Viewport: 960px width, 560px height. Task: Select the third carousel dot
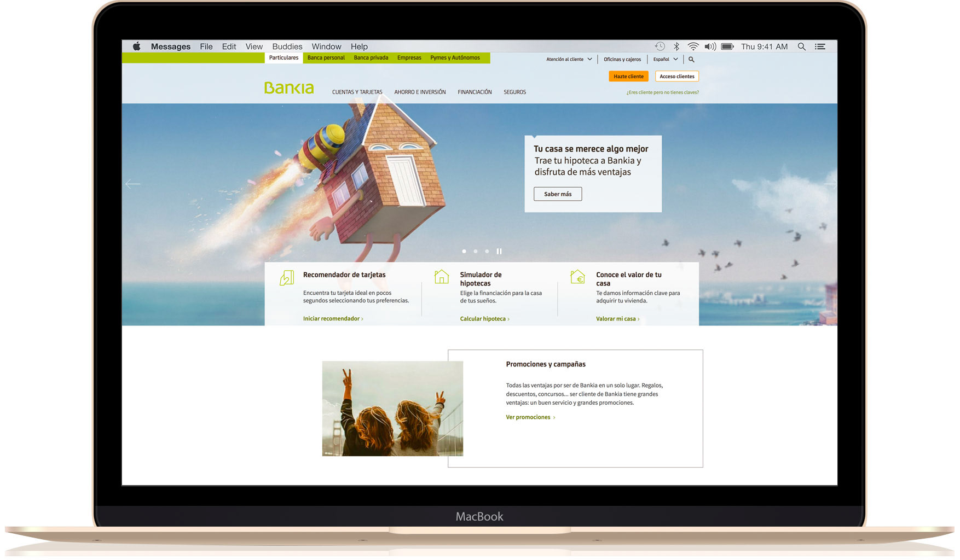(487, 252)
